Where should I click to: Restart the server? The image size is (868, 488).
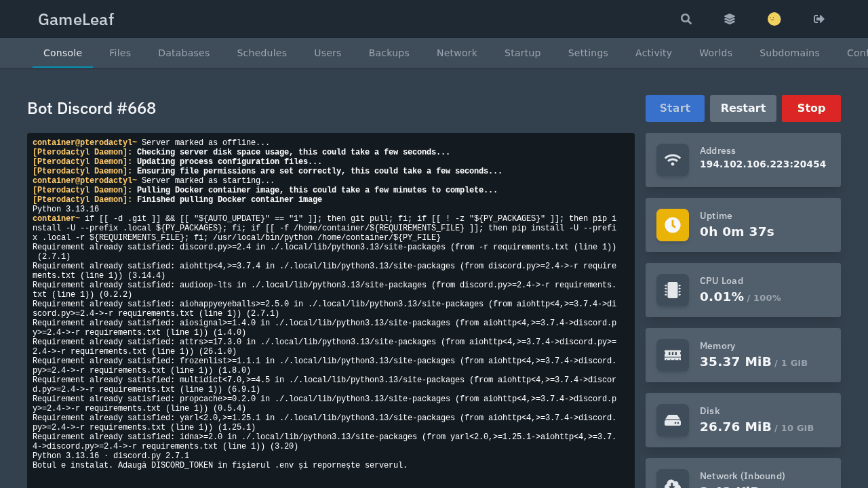click(743, 108)
